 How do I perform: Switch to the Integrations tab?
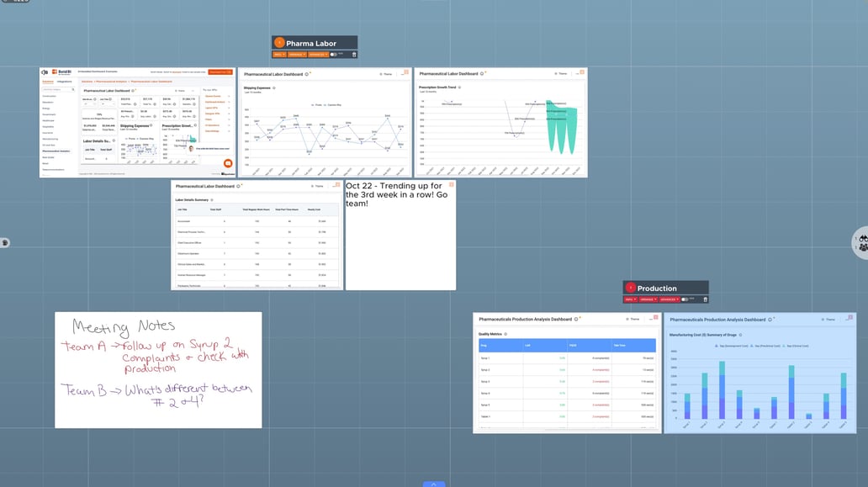(x=64, y=82)
